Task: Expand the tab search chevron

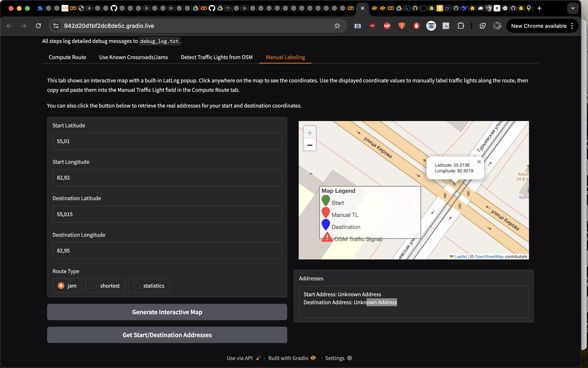Action: click(573, 8)
